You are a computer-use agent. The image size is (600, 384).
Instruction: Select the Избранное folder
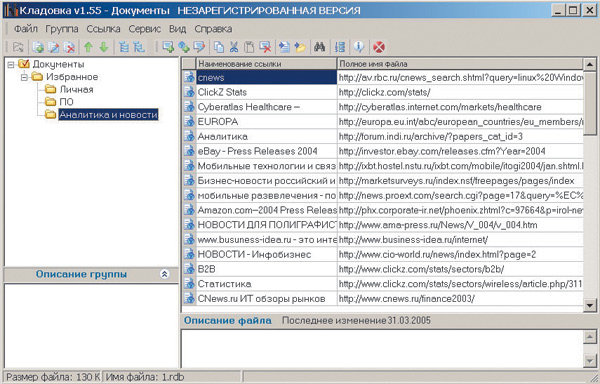point(72,76)
